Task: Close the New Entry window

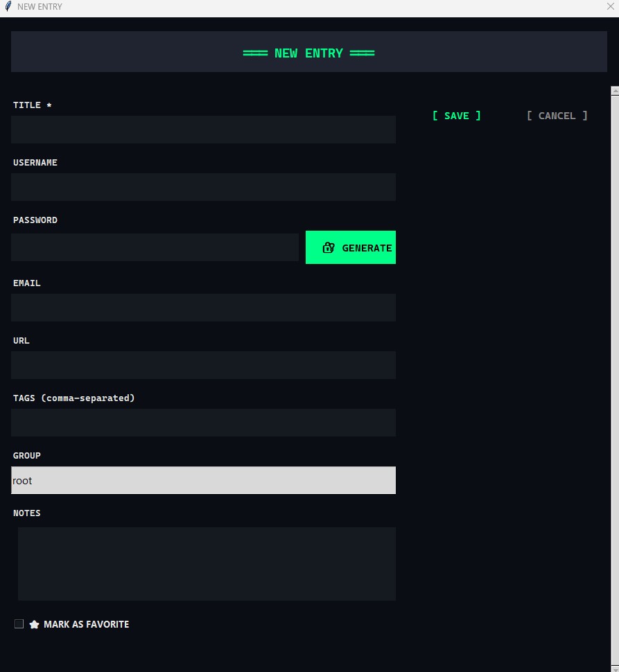Action: tap(611, 6)
